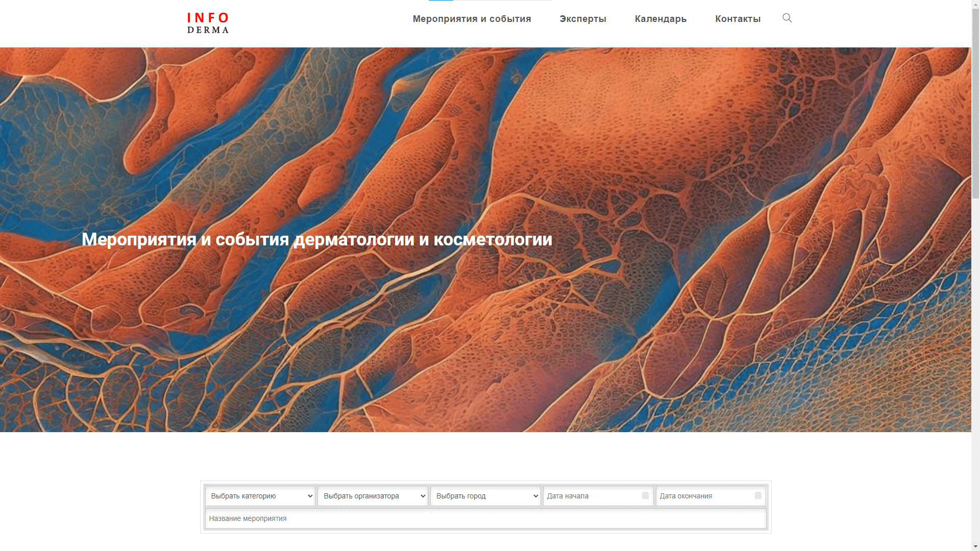Click the vertical scrollbar thumb
The height and width of the screenshot is (551, 980).
click(x=975, y=102)
